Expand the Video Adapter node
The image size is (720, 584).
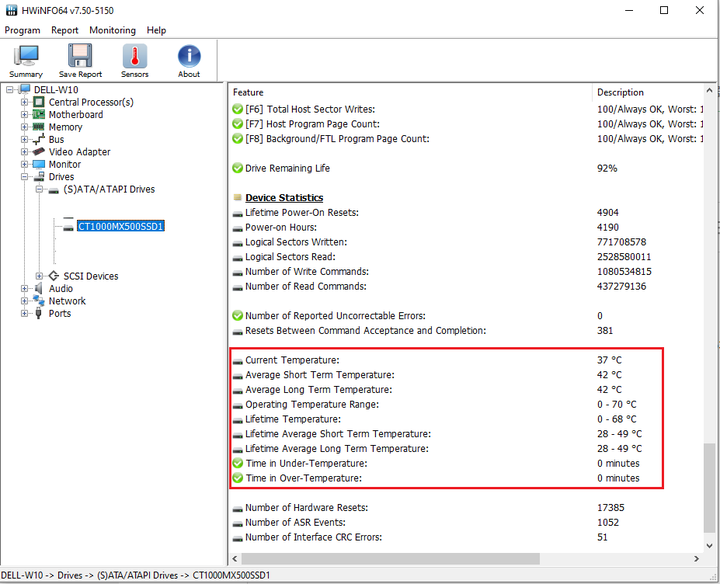(x=24, y=152)
